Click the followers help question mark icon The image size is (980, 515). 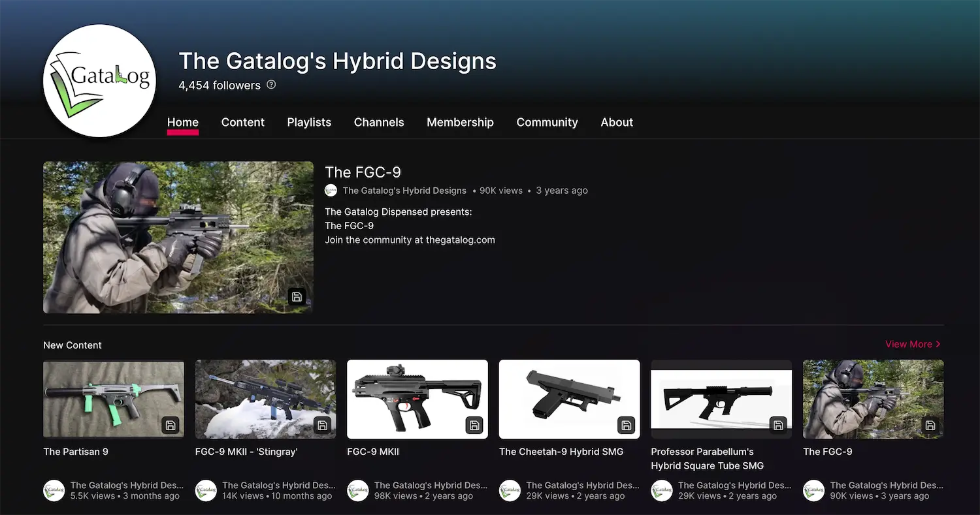point(271,85)
